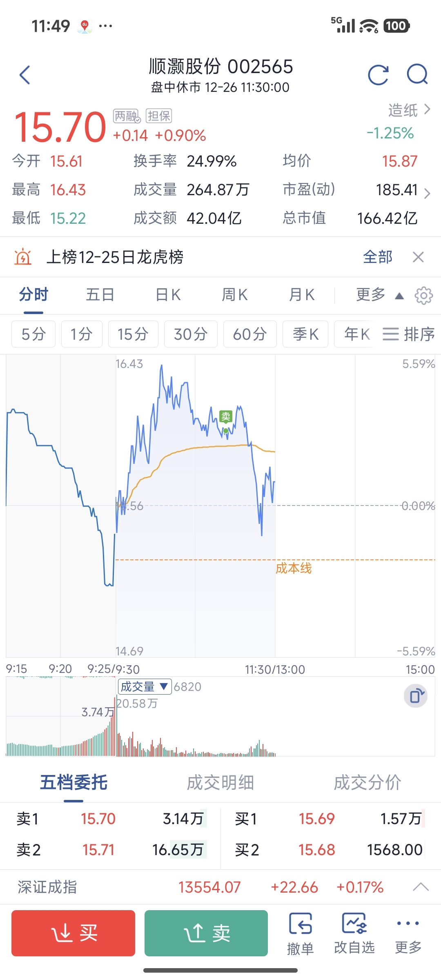Dismiss the 龙虎榜 notice banner
This screenshot has height=980, width=441.
tap(418, 257)
